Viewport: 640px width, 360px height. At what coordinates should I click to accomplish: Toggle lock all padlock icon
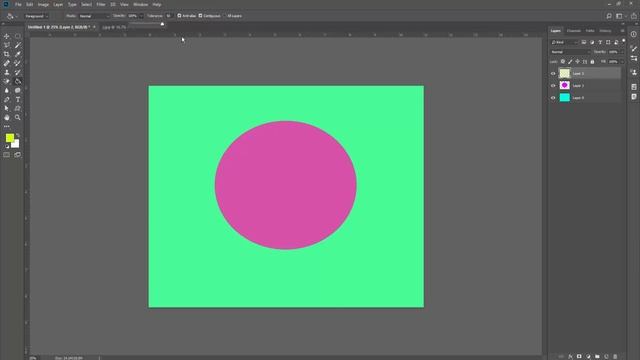pos(592,62)
